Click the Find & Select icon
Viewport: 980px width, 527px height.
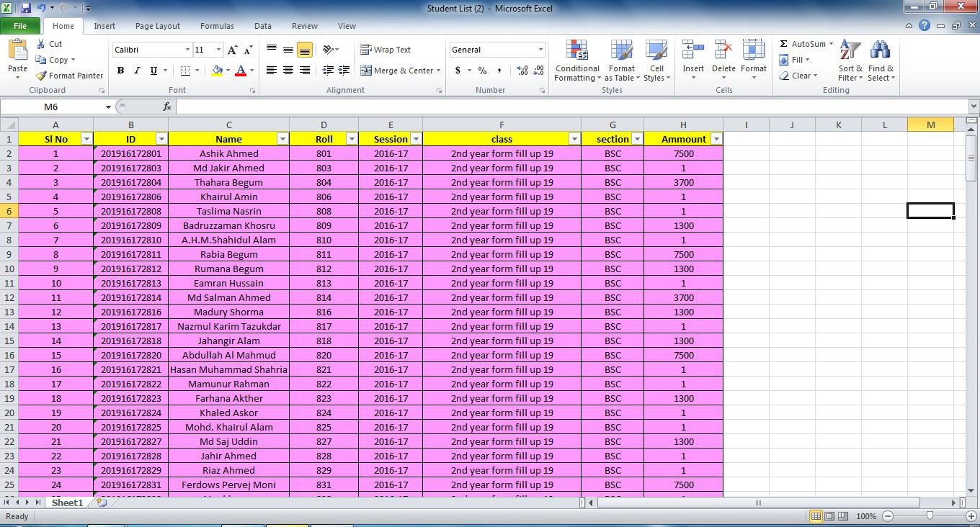coord(881,60)
